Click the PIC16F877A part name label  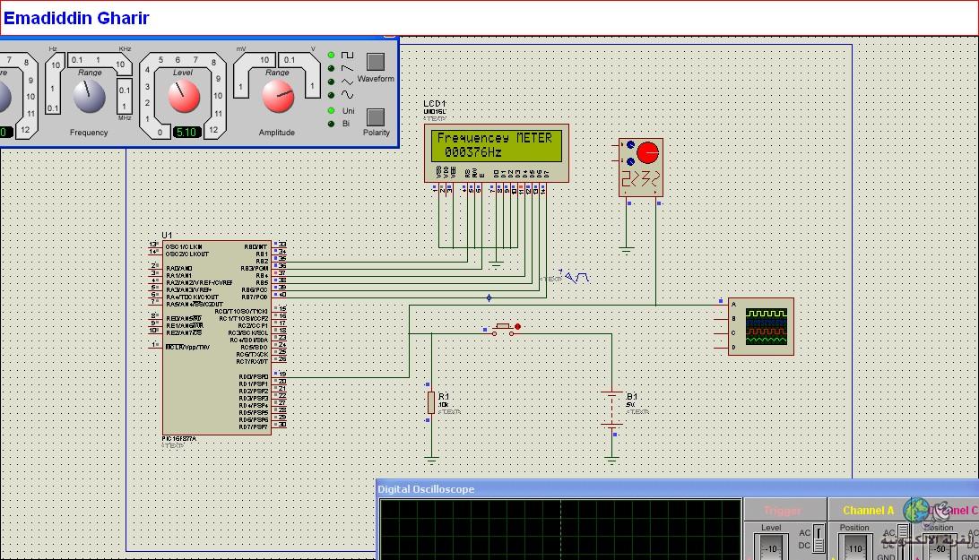click(178, 439)
